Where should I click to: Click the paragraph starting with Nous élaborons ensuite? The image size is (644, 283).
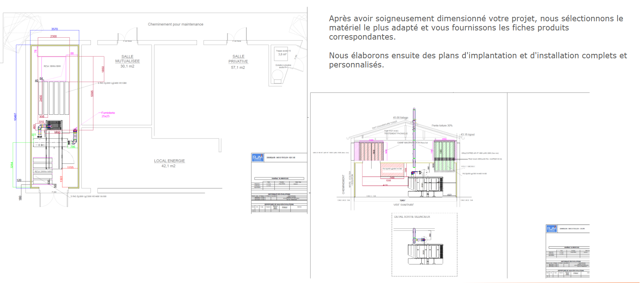tap(477, 60)
